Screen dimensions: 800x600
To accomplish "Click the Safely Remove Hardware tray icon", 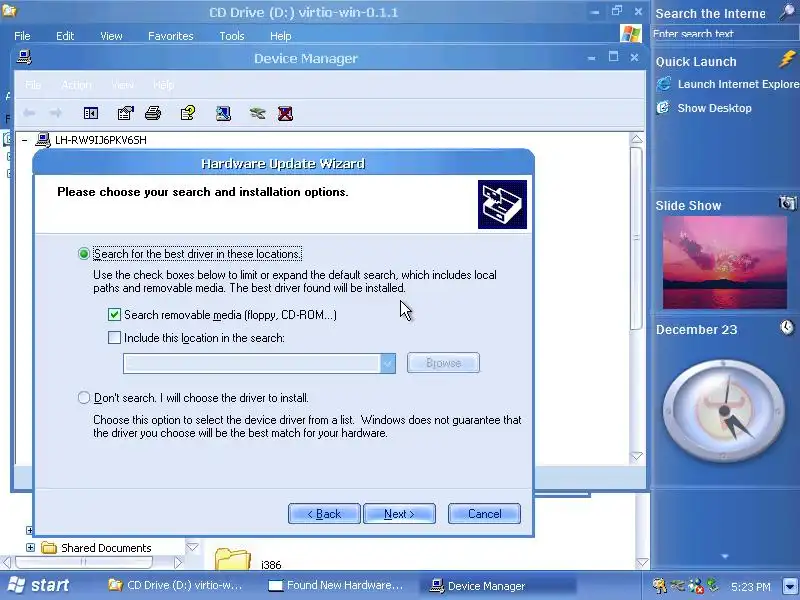I will [x=678, y=585].
